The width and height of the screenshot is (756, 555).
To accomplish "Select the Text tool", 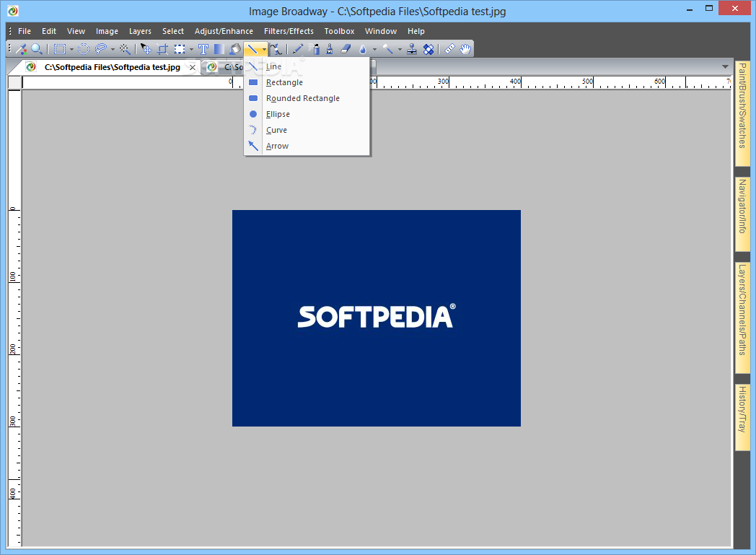I will (x=203, y=48).
